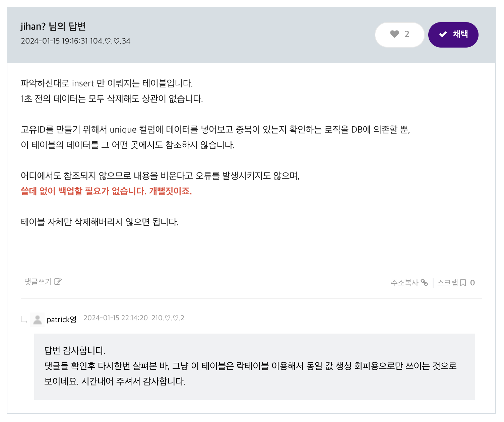The height and width of the screenshot is (422, 504).
Task: Click the red bold text about 백업
Action: pyautogui.click(x=106, y=191)
